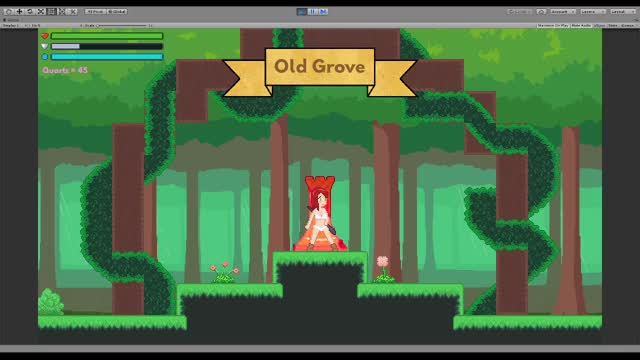Open the Gizmos dropdown

coord(629,25)
